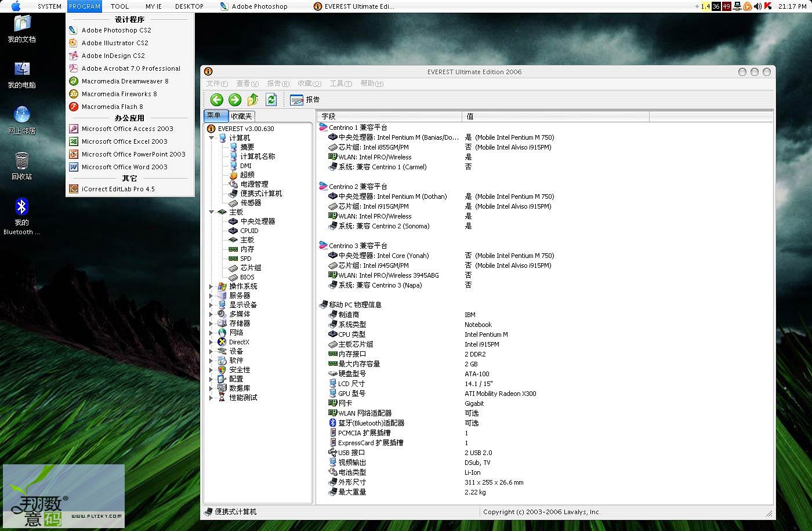Collapse the 主板 tree node

tap(211, 212)
